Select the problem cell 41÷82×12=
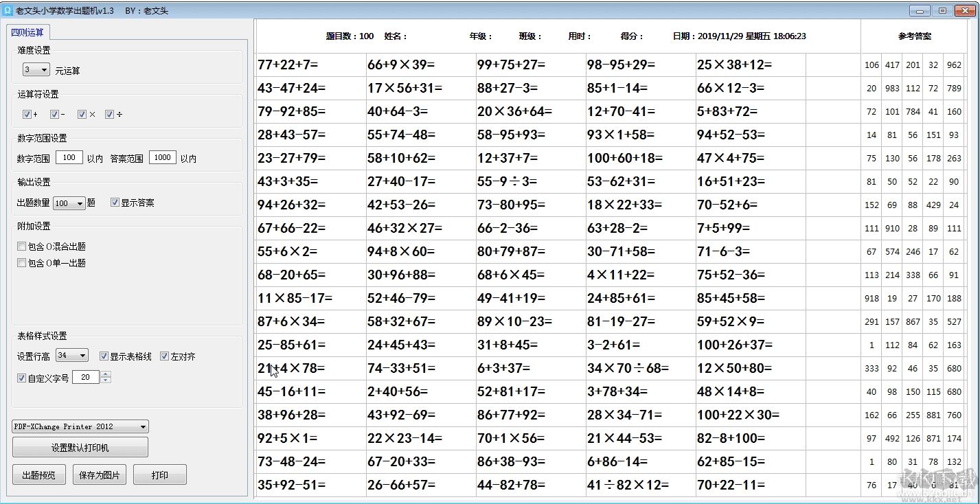The height and width of the screenshot is (504, 980). [x=641, y=485]
